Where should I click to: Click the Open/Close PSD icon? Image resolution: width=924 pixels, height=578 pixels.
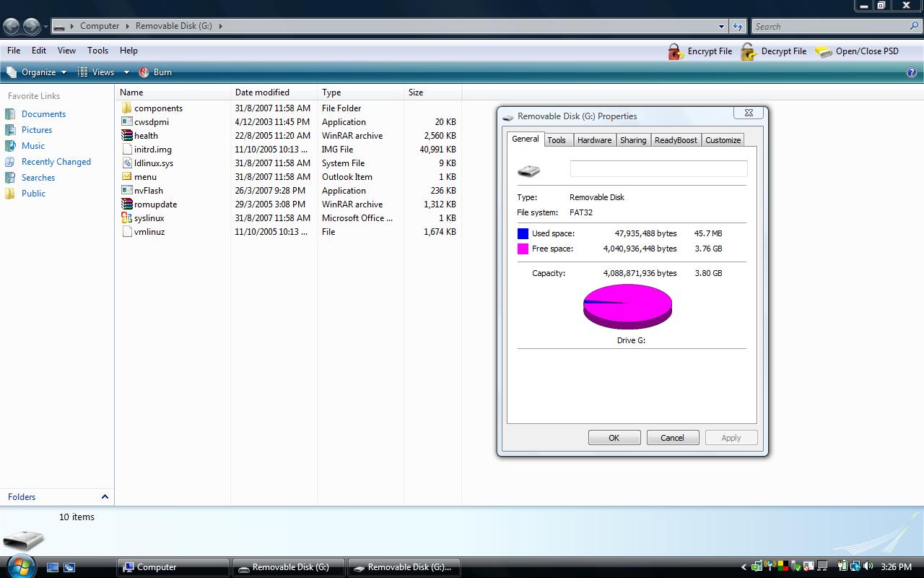824,51
